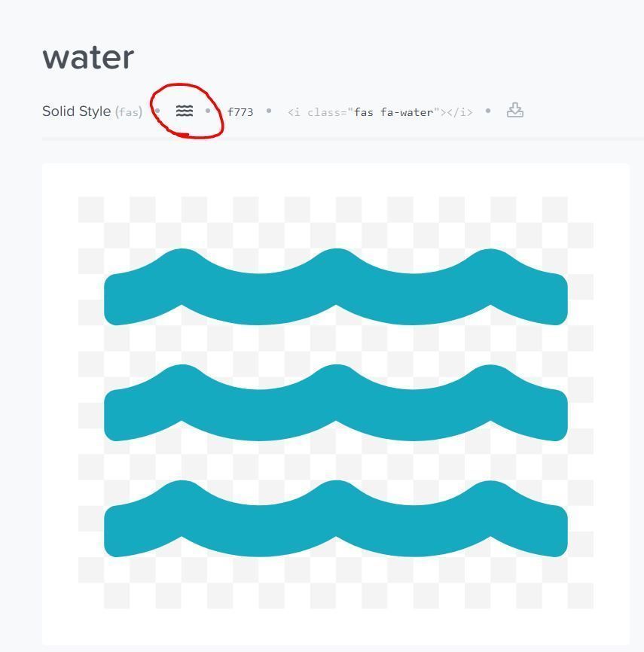Click the bullet before the download icon
Viewport: 644px width, 652px height.
pyautogui.click(x=488, y=111)
